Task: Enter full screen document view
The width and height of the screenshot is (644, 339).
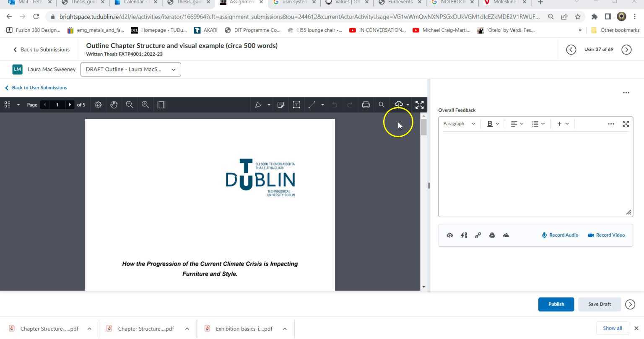Action: tap(419, 105)
